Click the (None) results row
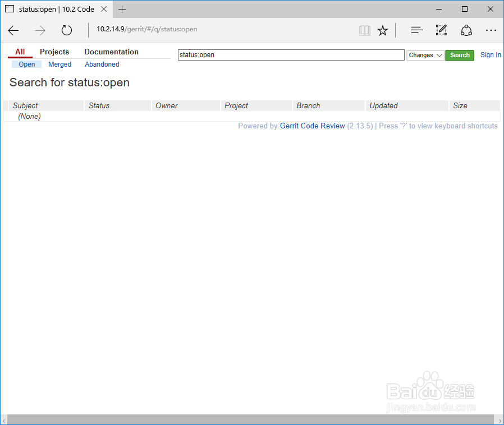Image resolution: width=504 pixels, height=425 pixels. click(x=251, y=116)
